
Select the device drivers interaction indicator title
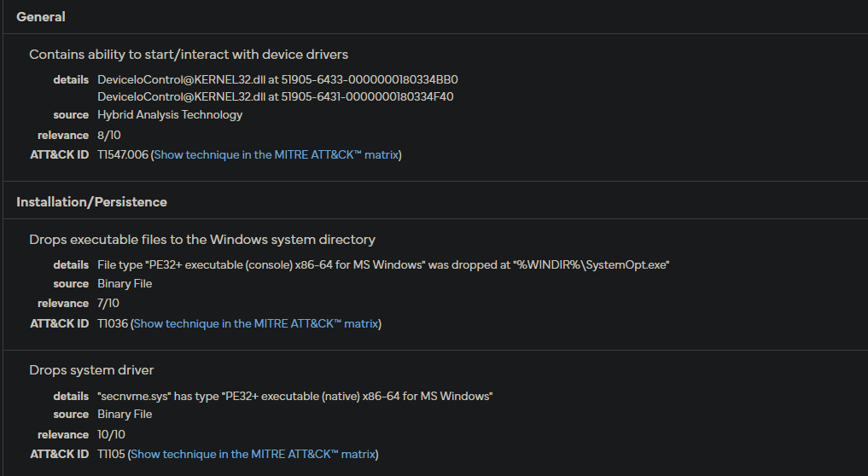point(189,55)
